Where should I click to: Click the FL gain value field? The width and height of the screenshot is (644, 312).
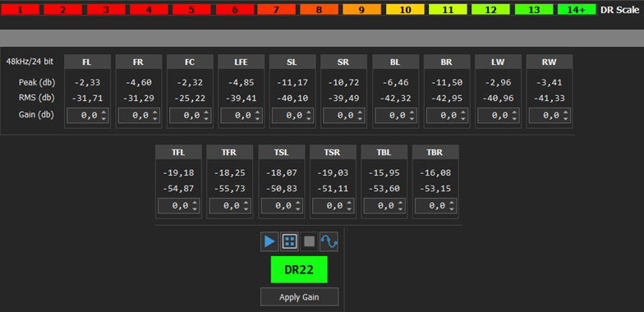pos(87,115)
